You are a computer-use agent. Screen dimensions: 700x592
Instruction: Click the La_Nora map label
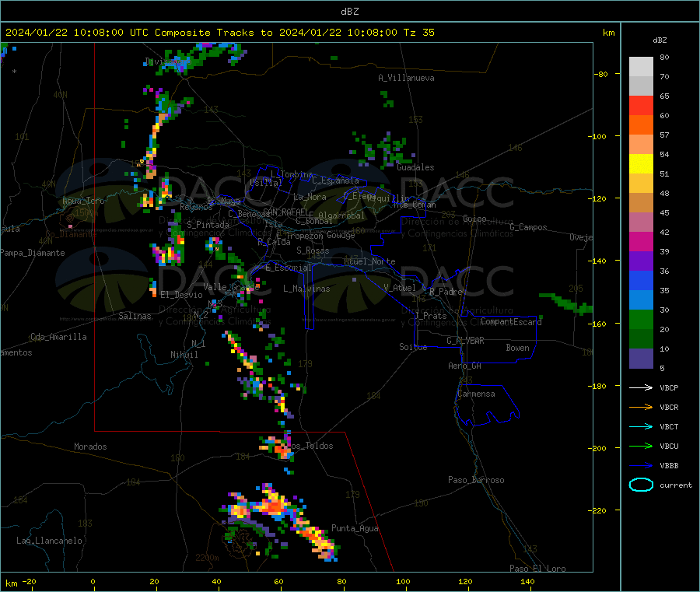[x=310, y=197]
